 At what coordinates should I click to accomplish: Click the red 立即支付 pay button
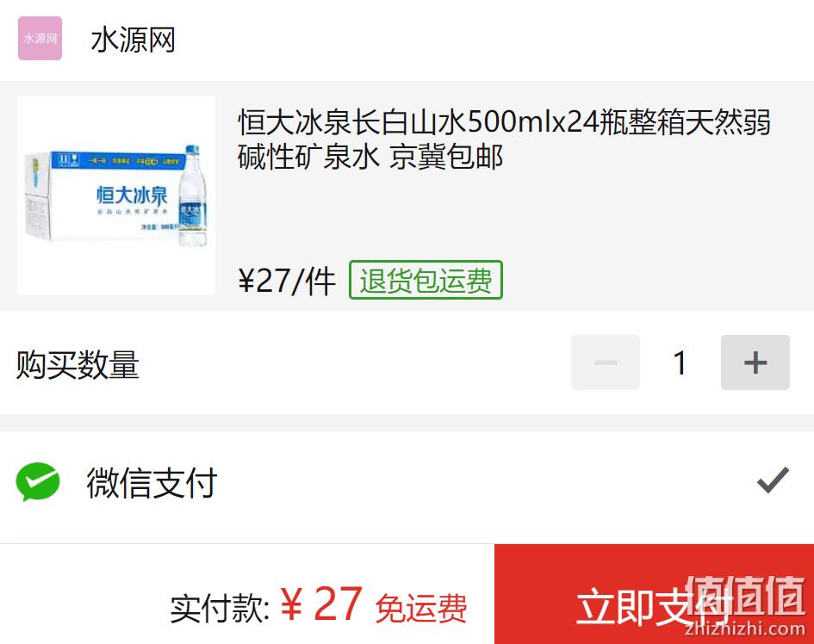tap(654, 594)
